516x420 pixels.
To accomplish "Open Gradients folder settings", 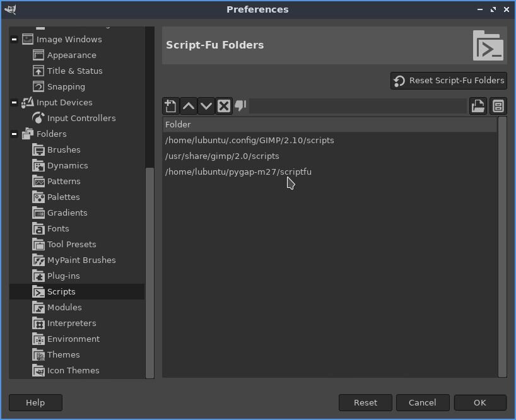I will click(67, 213).
